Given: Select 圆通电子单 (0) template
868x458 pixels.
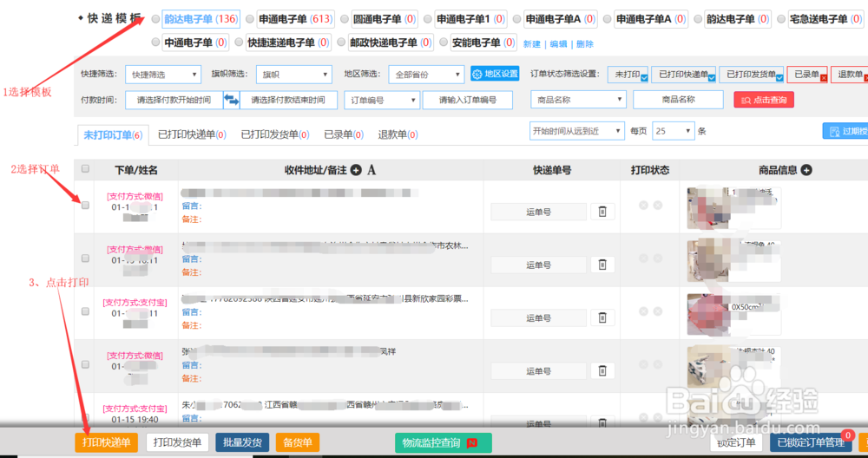Looking at the screenshot, I should click(345, 19).
